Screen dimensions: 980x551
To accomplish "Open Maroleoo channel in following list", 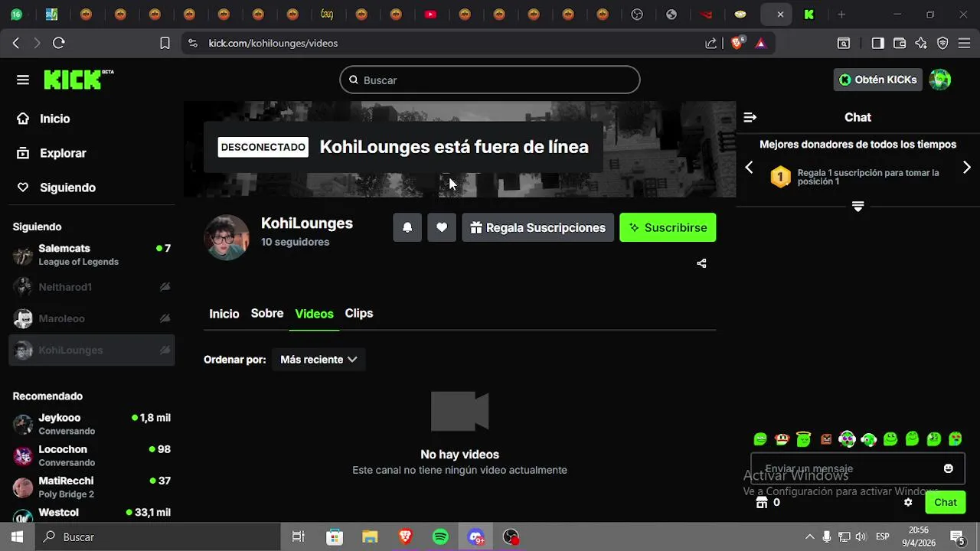I will tap(92, 318).
